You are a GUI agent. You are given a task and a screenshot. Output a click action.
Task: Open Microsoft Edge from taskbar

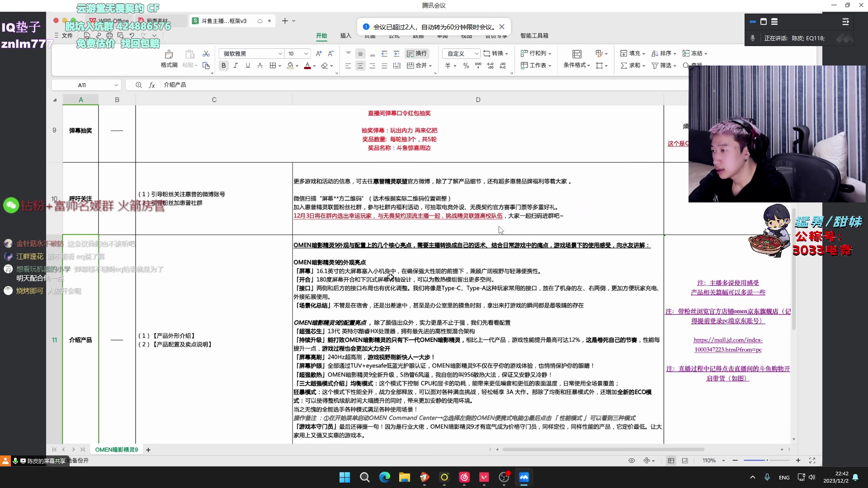384,477
